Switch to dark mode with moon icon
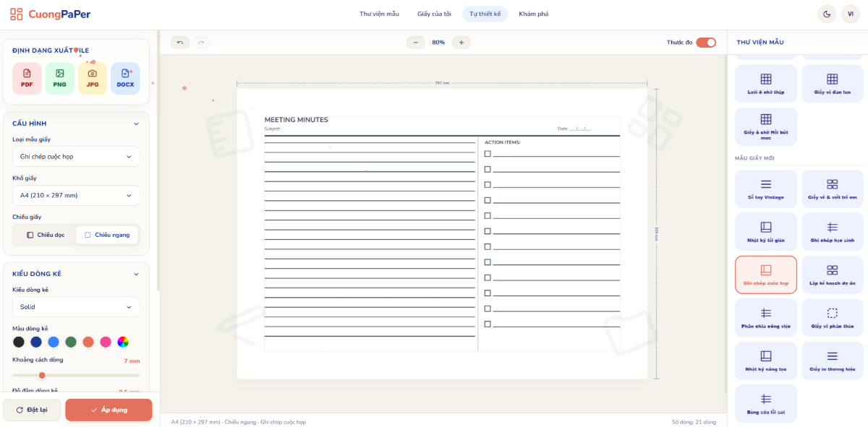The width and height of the screenshot is (868, 427). (x=827, y=14)
